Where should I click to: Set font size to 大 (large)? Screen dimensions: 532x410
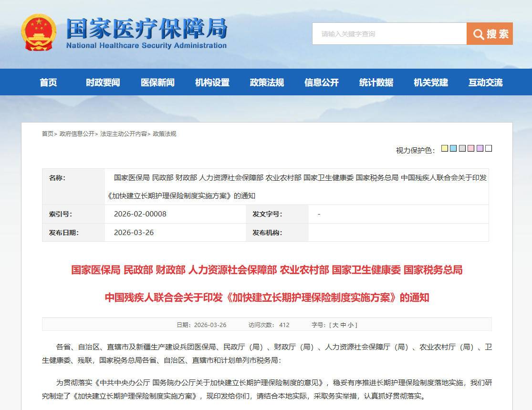[x=335, y=325]
